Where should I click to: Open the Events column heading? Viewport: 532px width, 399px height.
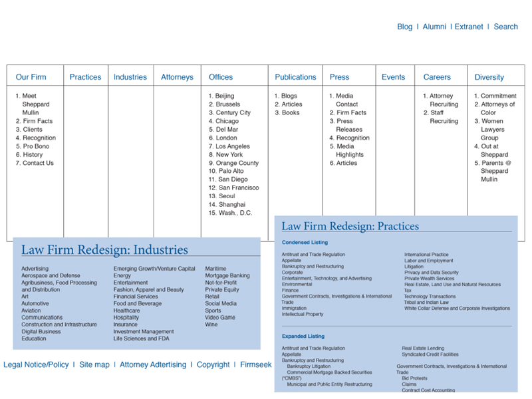point(394,77)
